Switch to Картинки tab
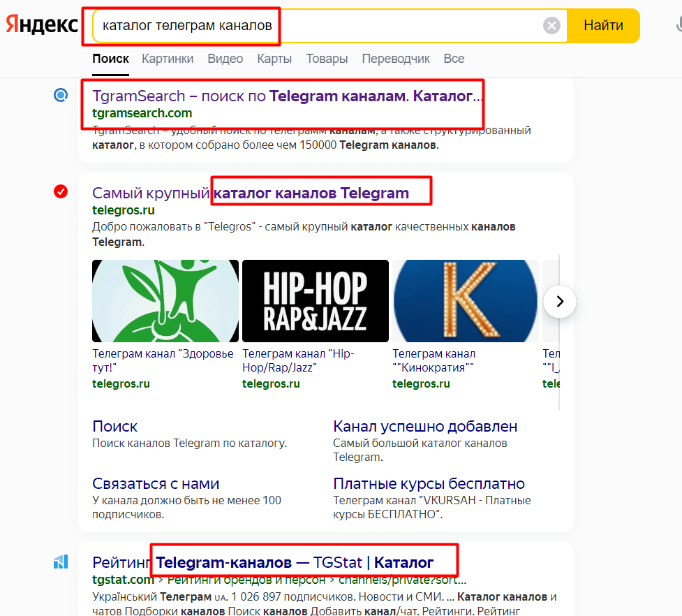This screenshot has height=616, width=682. click(x=168, y=59)
